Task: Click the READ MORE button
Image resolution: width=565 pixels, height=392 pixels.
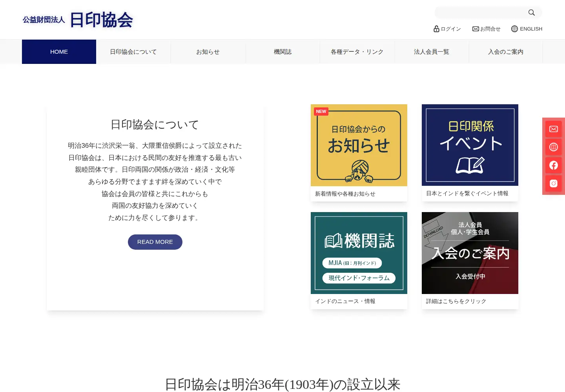Action: click(x=155, y=242)
